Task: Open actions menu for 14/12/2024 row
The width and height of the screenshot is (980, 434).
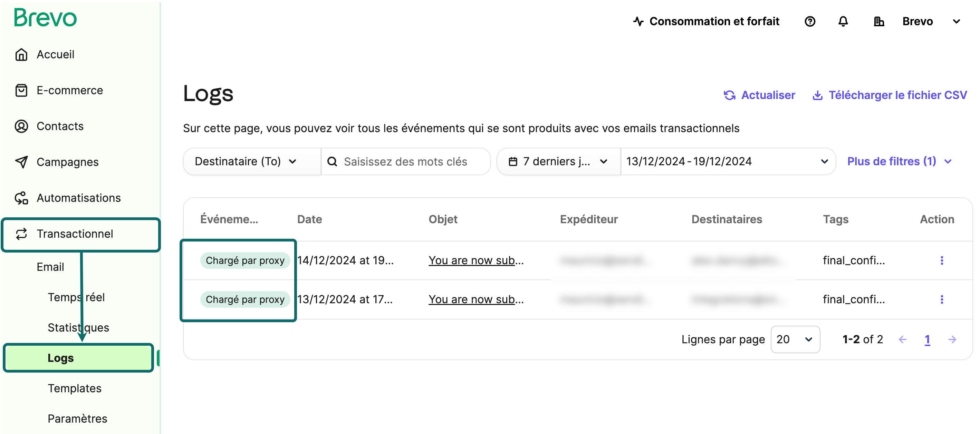Action: tap(942, 260)
